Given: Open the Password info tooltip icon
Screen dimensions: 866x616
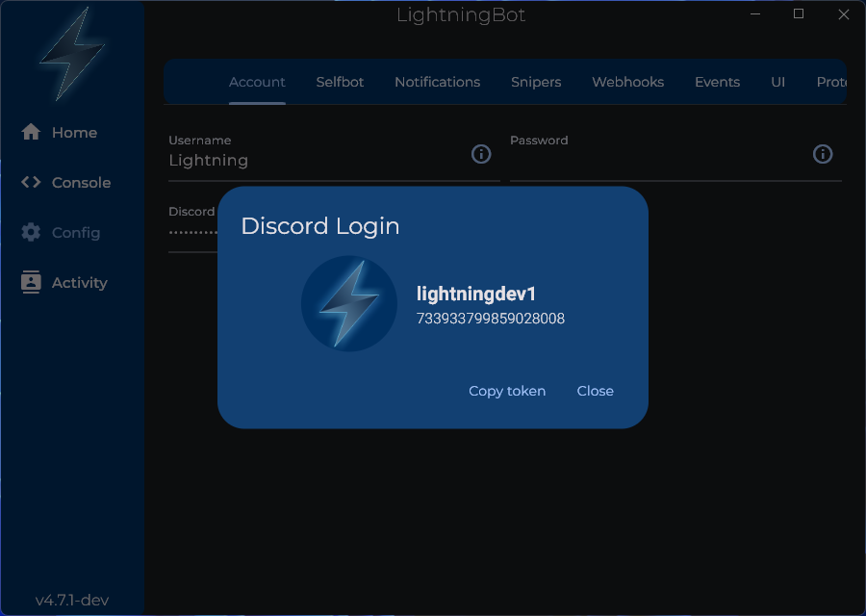Looking at the screenshot, I should 823,154.
